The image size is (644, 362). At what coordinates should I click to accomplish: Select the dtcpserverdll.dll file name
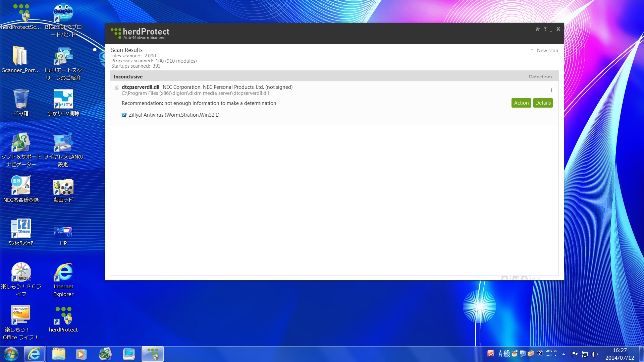[140, 87]
